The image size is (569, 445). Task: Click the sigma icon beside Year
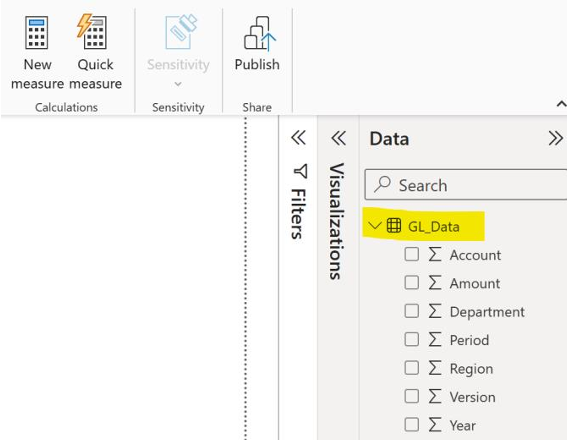click(435, 424)
